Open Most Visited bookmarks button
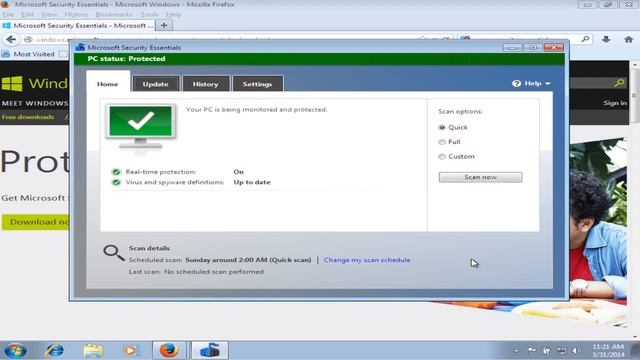Viewport: 640px width, 360px height. point(28,54)
